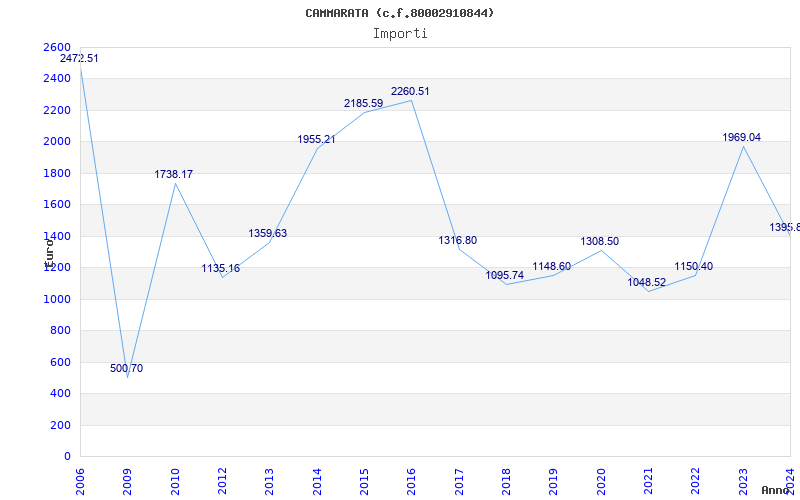This screenshot has height=500, width=800.
Task: Click the 1600 y-axis tick label
Action: pyautogui.click(x=57, y=205)
